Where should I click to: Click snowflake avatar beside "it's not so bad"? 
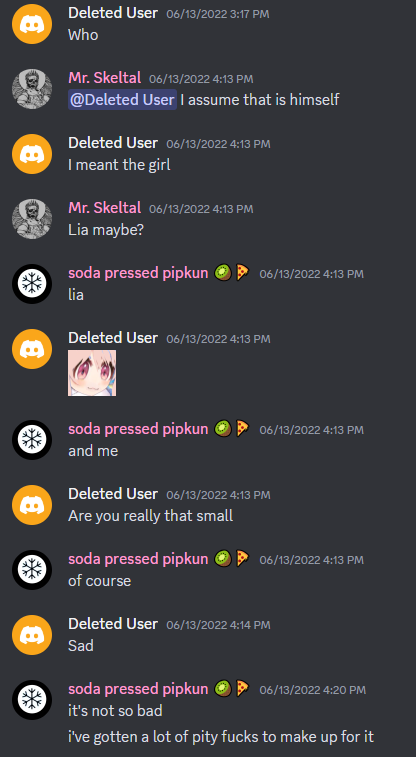click(x=32, y=700)
